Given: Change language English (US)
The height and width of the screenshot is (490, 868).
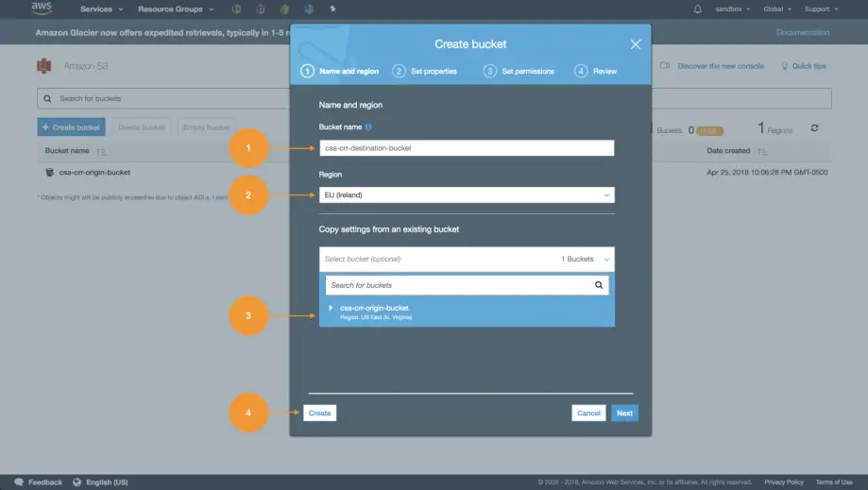Looking at the screenshot, I should (x=107, y=482).
